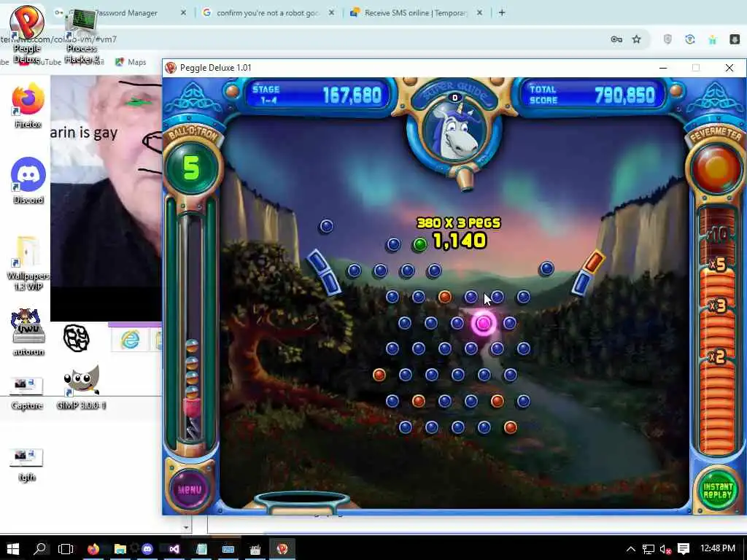Click the black scribble icon on the desktop
Screen dimensions: 747x560
pos(76,338)
